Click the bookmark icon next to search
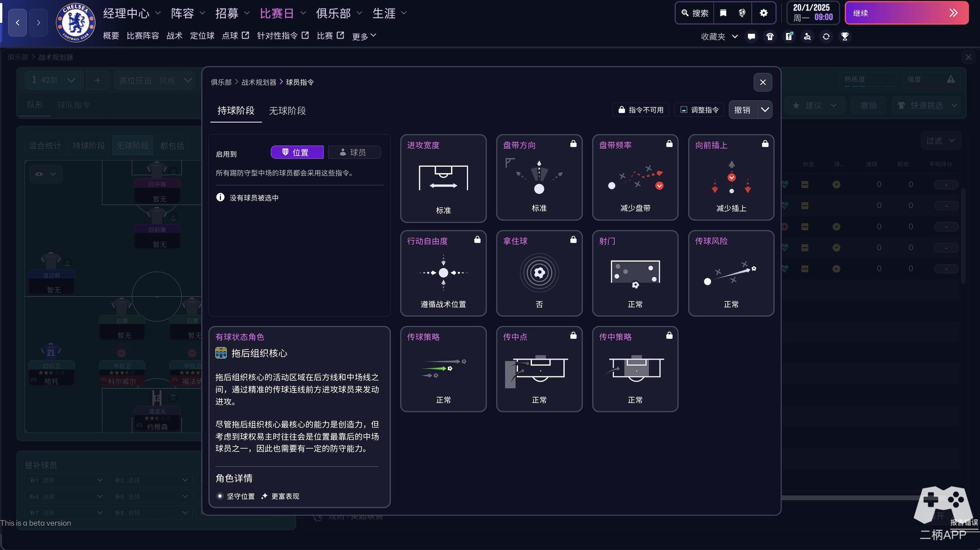The image size is (980, 550). 723,13
